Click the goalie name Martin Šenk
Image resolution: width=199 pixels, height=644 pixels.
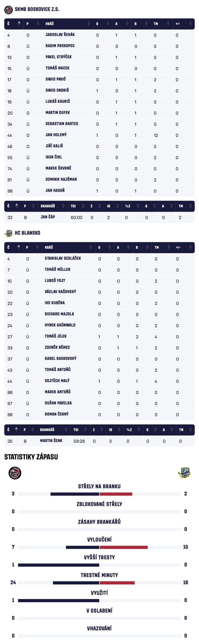pos(51,441)
